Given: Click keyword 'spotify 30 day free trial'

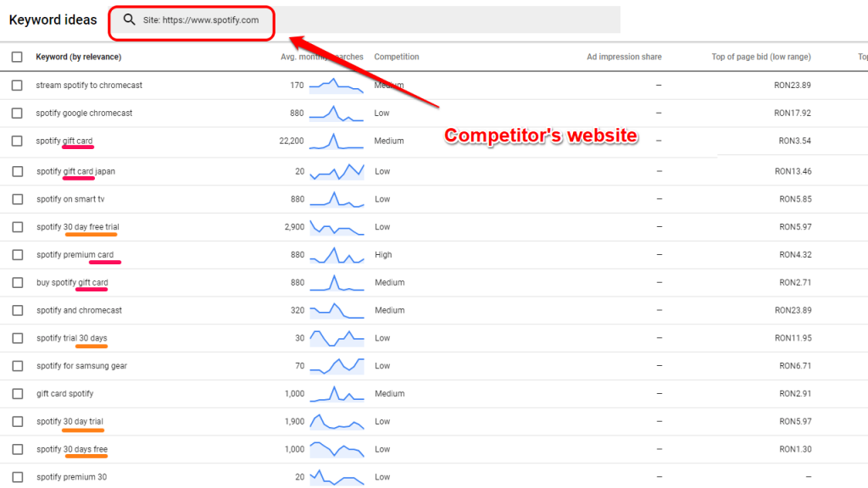Looking at the screenshot, I should [77, 227].
